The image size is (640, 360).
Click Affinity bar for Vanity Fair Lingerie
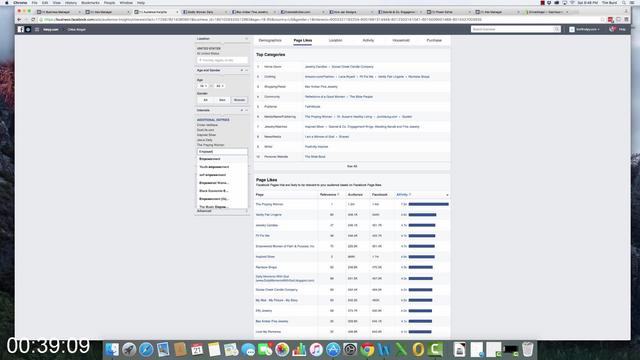(422, 215)
